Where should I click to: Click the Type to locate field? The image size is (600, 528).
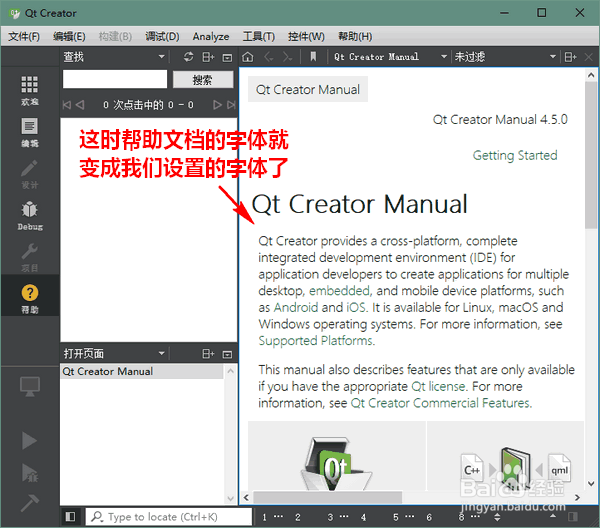click(x=168, y=517)
